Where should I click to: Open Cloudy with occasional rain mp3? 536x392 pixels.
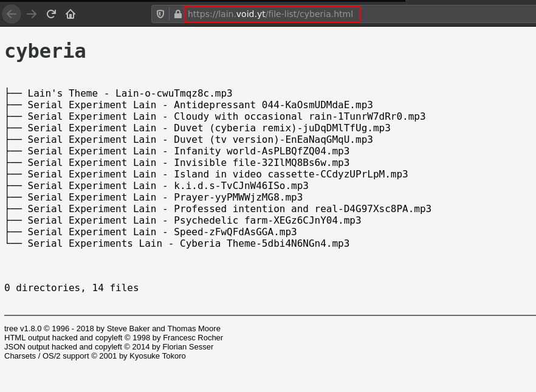(227, 117)
